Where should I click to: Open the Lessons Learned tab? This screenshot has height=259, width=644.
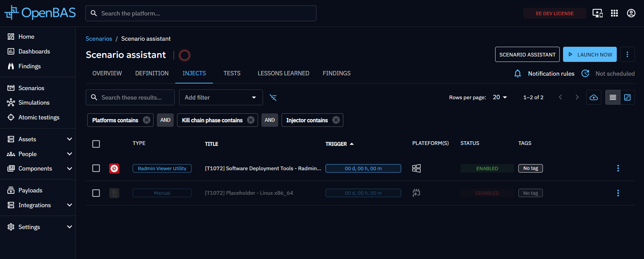tap(283, 73)
